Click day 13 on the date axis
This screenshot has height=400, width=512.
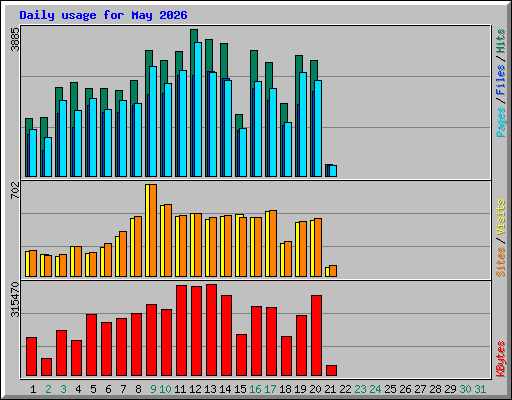pyautogui.click(x=210, y=389)
